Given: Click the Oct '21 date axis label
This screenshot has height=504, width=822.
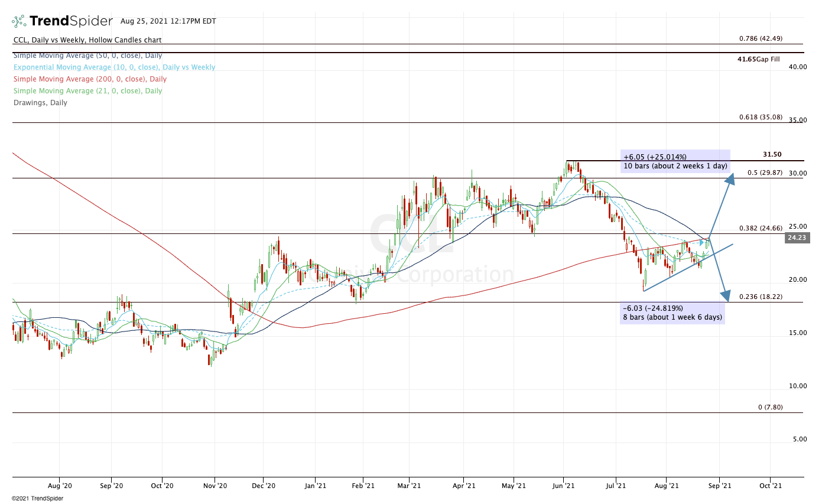Looking at the screenshot, I should click(x=770, y=486).
